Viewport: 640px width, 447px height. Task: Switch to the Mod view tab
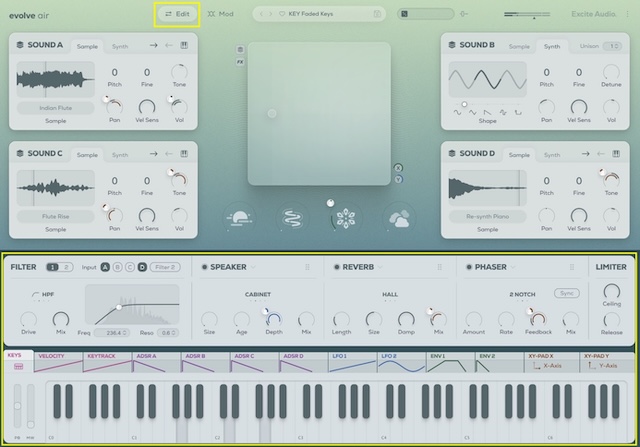tap(221, 14)
